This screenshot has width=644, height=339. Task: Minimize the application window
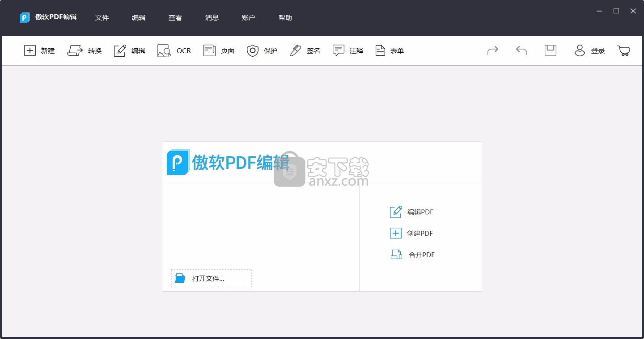(x=600, y=11)
